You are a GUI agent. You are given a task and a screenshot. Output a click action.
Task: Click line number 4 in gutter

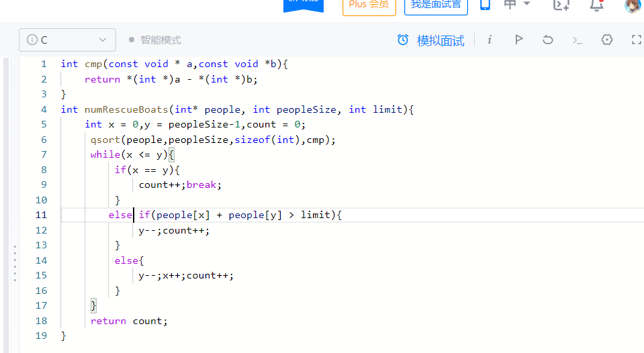coord(44,109)
